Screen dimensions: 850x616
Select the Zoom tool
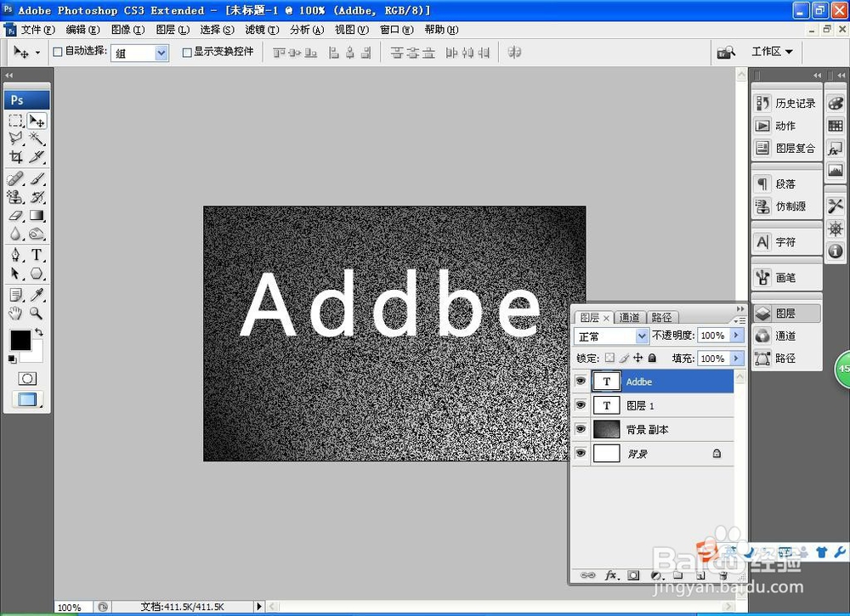(x=37, y=313)
